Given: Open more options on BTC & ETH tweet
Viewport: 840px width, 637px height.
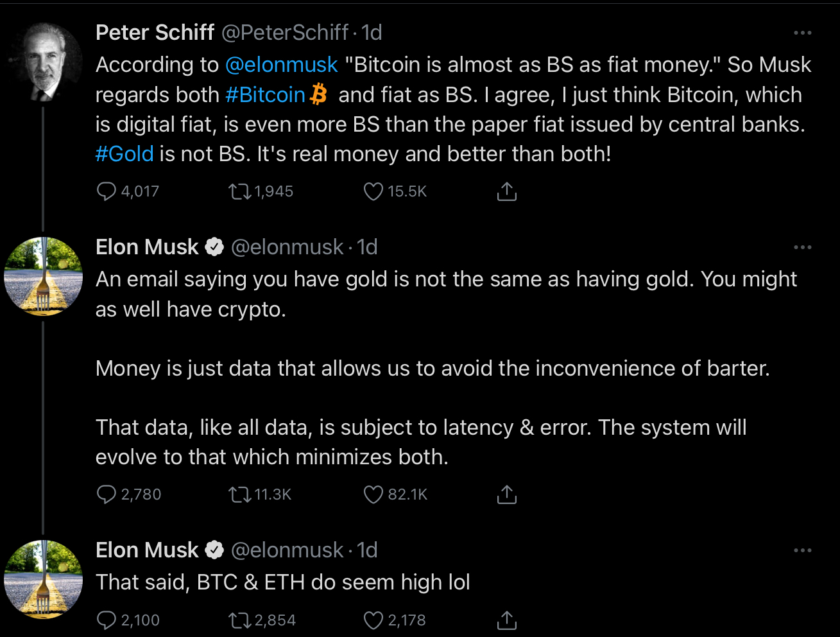Looking at the screenshot, I should 802,550.
